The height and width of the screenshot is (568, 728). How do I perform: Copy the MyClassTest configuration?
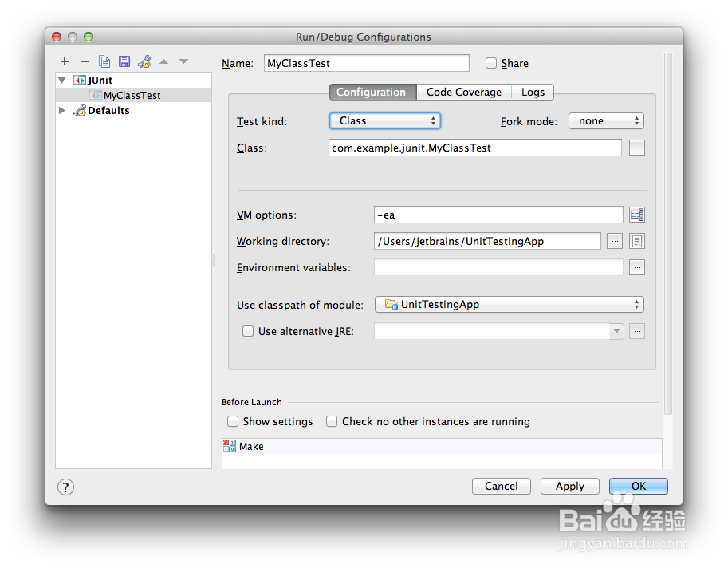coord(105,61)
